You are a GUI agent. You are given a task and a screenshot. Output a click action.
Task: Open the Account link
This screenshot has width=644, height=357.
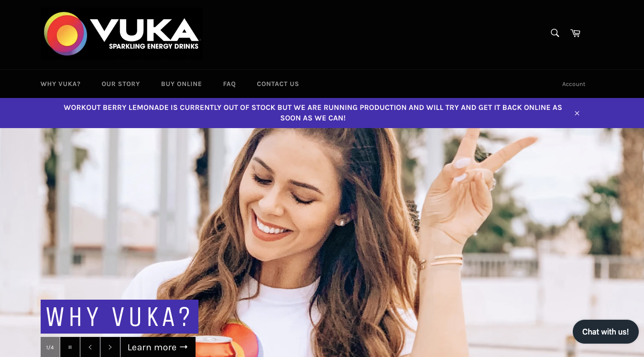[x=574, y=84]
